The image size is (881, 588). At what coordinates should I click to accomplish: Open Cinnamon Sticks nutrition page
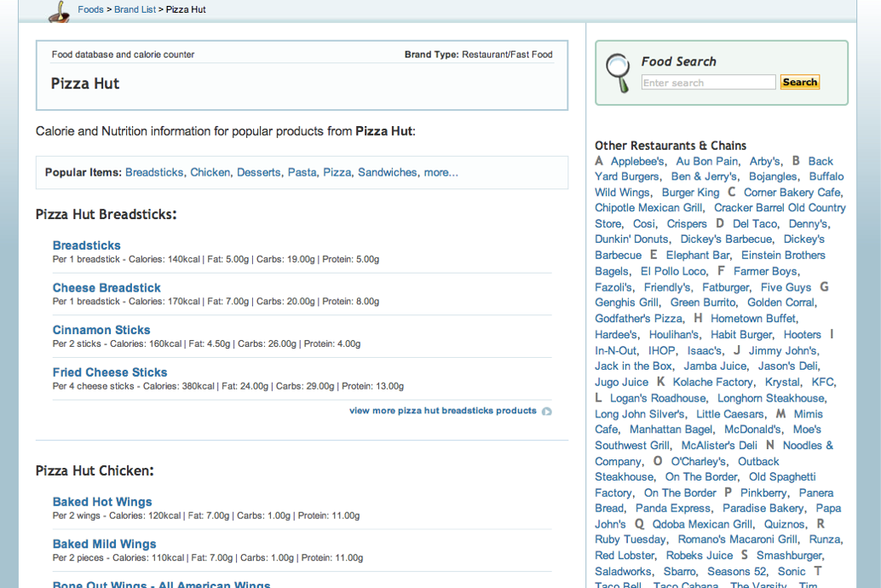point(101,330)
